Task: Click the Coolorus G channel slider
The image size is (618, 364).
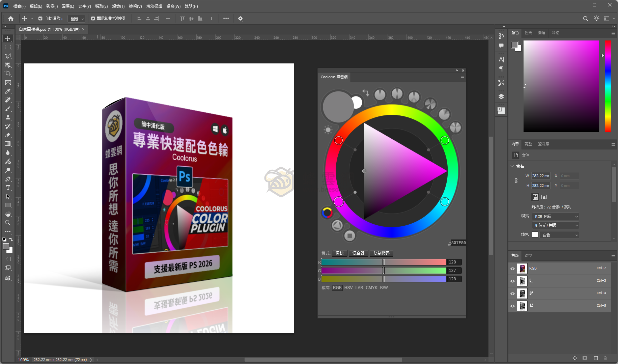Action: [x=384, y=271]
